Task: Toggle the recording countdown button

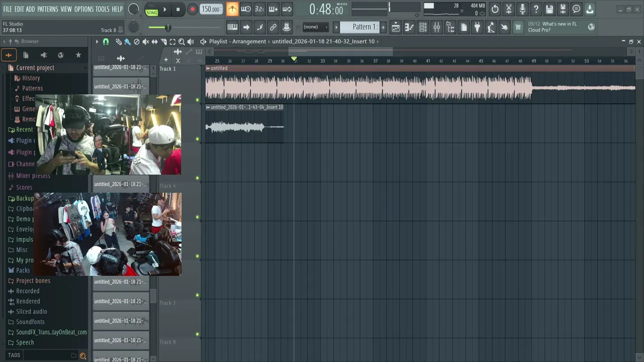Action: tap(260, 9)
